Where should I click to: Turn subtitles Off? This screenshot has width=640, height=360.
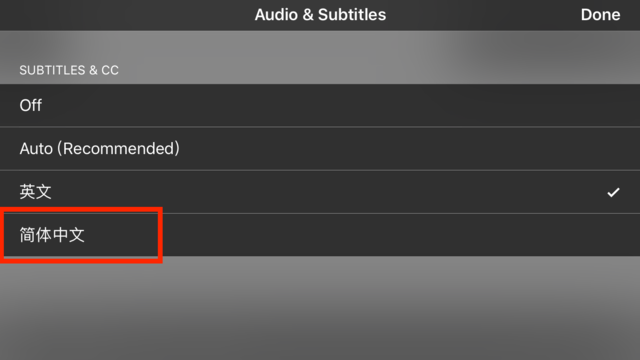tap(320, 105)
